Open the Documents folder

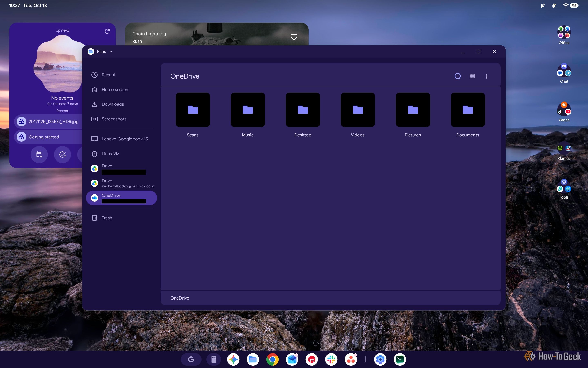pyautogui.click(x=468, y=115)
